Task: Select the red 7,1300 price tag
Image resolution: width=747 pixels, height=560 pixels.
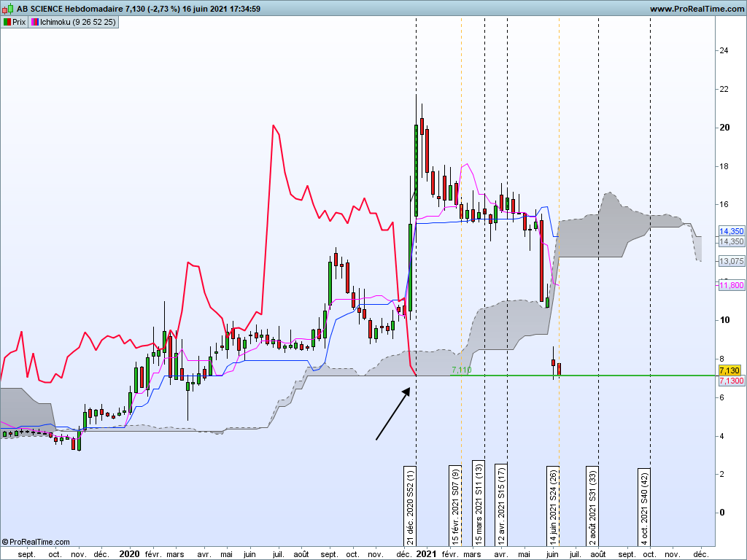Action: [x=731, y=381]
